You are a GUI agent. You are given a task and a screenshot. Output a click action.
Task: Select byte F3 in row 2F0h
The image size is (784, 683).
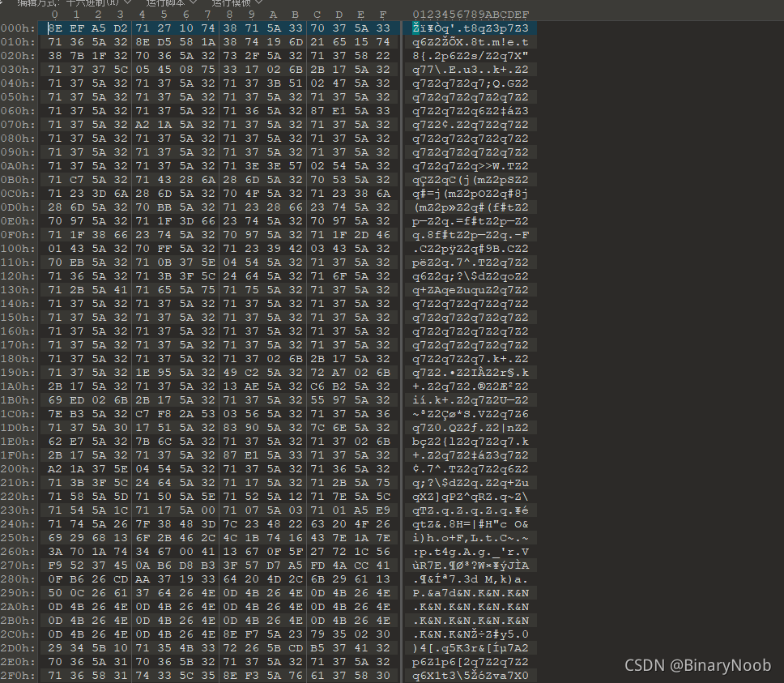[252, 676]
